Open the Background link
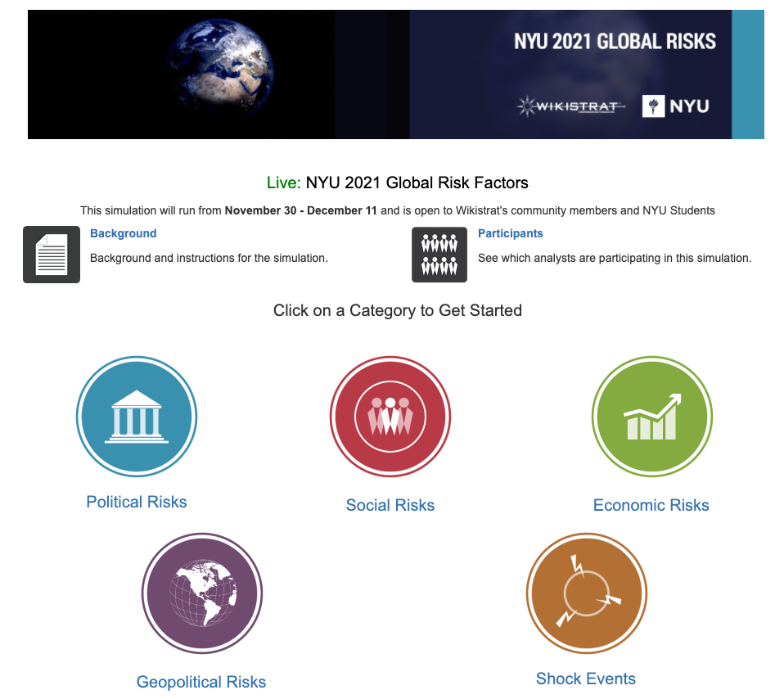The width and height of the screenshot is (784, 699). (x=123, y=233)
